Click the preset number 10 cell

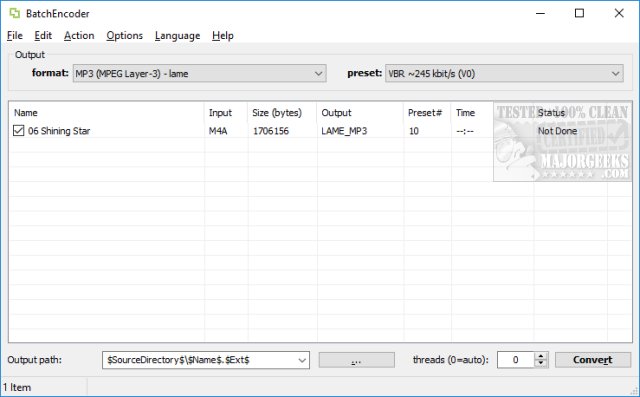[413, 131]
